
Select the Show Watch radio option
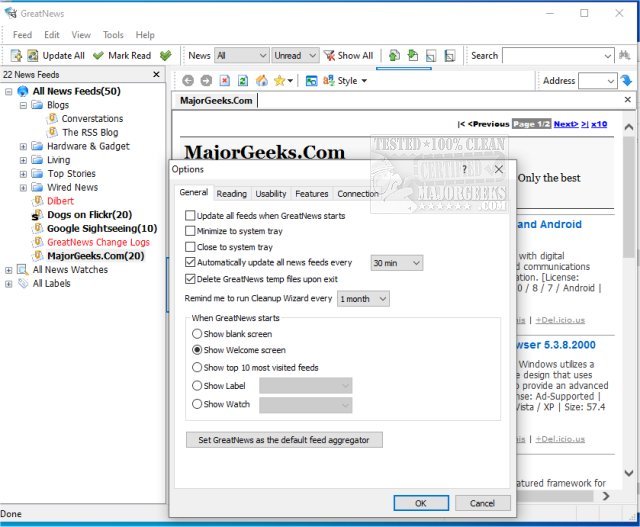197,404
